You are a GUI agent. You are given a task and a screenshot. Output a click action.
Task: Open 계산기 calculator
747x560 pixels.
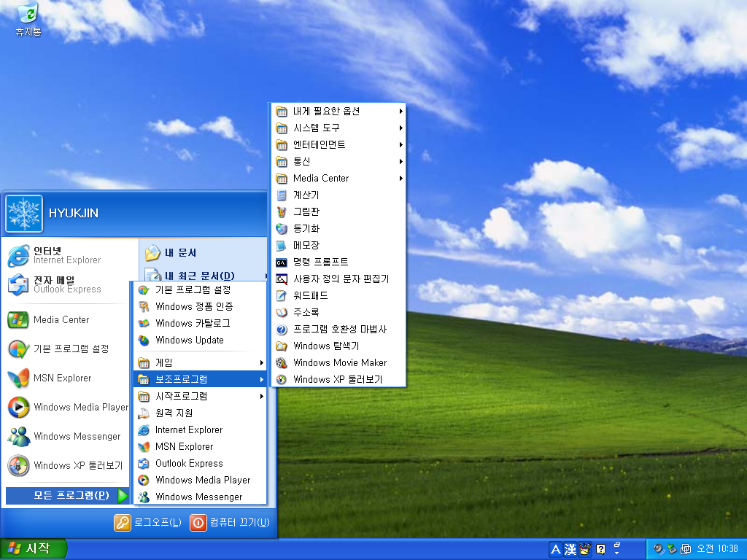[338, 195]
